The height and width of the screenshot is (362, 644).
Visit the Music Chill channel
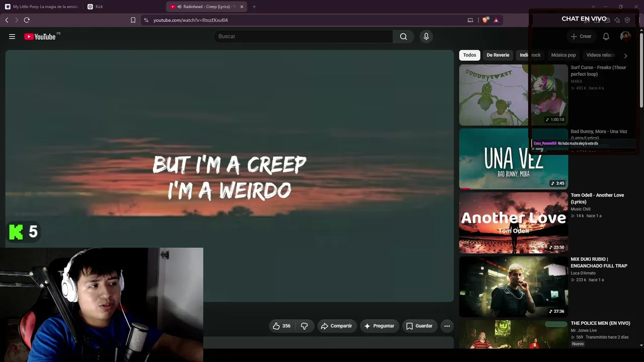click(581, 209)
